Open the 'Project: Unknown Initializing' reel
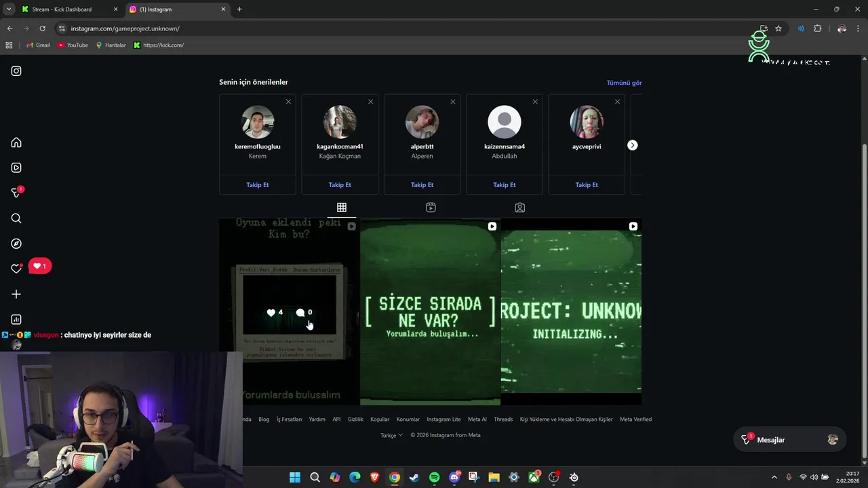Screen dimensions: 868x488 coord(571,312)
